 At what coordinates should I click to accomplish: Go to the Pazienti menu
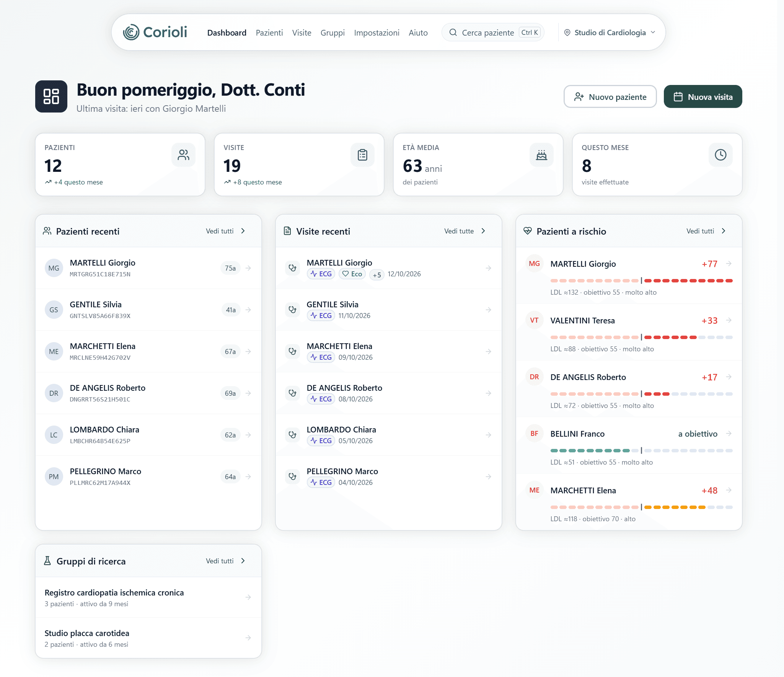tap(269, 33)
